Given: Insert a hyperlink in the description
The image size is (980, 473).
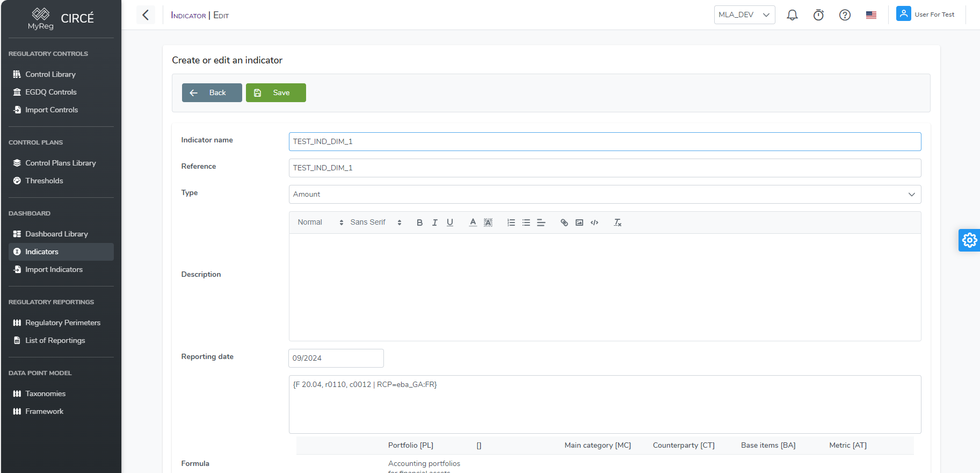Looking at the screenshot, I should coord(564,223).
